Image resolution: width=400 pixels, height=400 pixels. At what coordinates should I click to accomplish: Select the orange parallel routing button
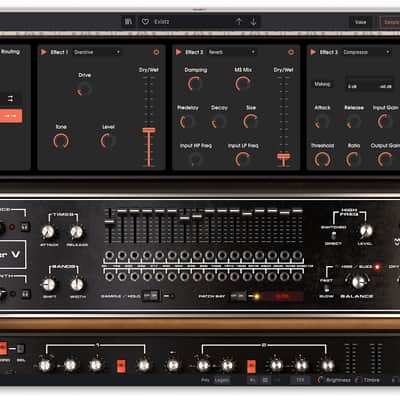pos(11,116)
